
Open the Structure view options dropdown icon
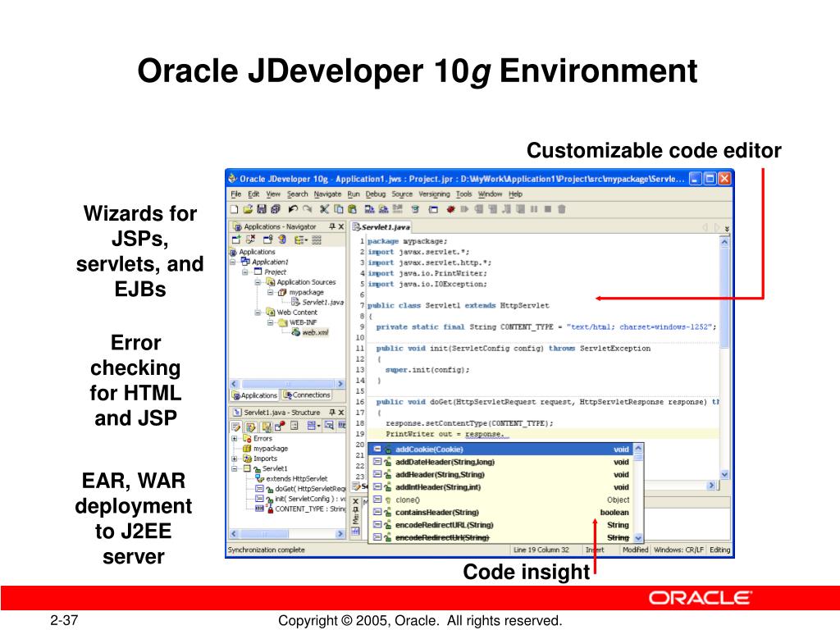tap(313, 426)
